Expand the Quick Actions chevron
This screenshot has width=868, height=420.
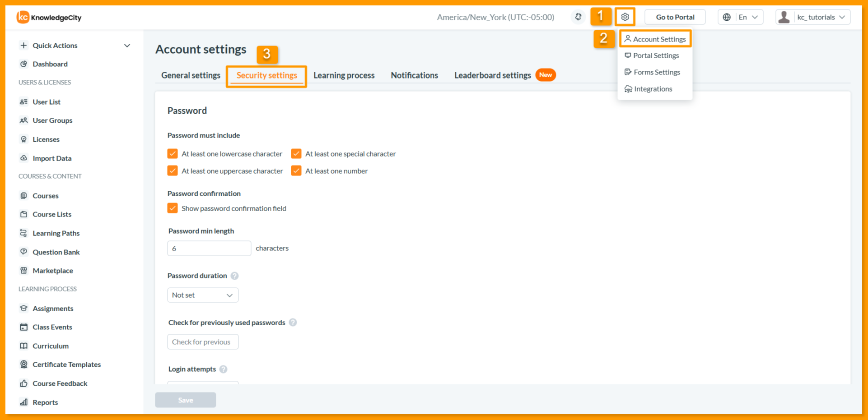coord(127,46)
